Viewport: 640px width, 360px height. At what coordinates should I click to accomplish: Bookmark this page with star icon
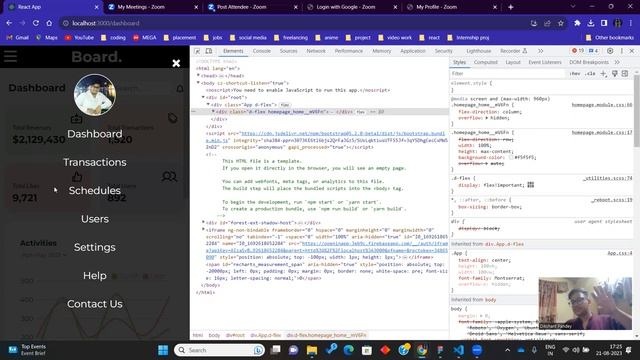(x=561, y=23)
